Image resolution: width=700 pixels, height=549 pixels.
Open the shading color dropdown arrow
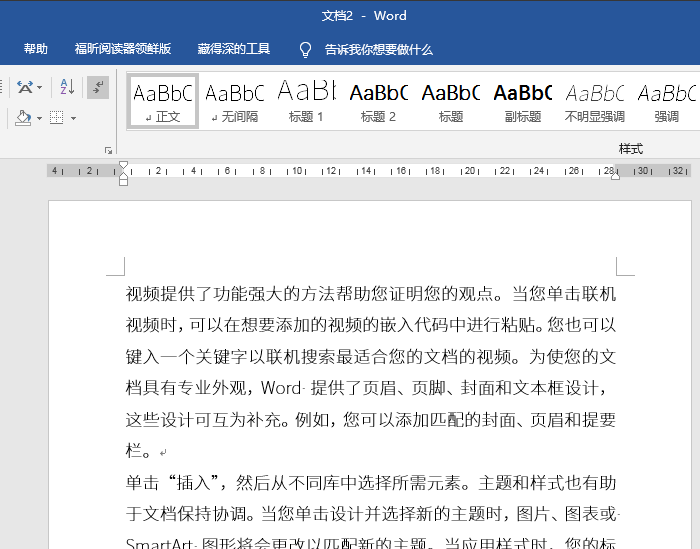[40, 118]
